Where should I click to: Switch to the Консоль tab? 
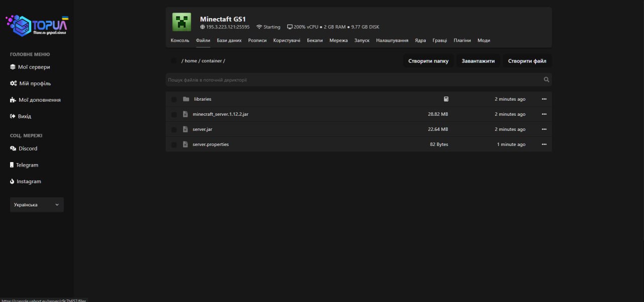click(x=180, y=40)
